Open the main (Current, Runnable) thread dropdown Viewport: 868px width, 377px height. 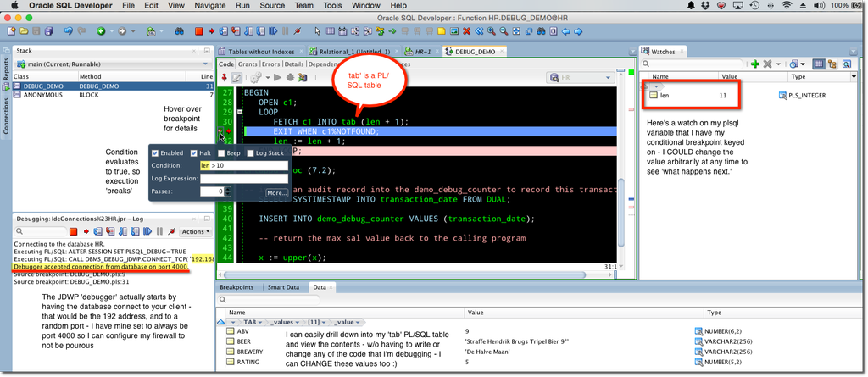point(113,64)
